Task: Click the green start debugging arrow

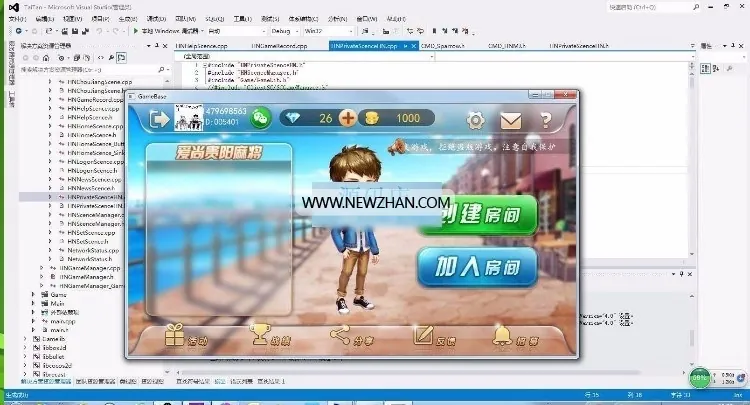Action: click(x=136, y=31)
